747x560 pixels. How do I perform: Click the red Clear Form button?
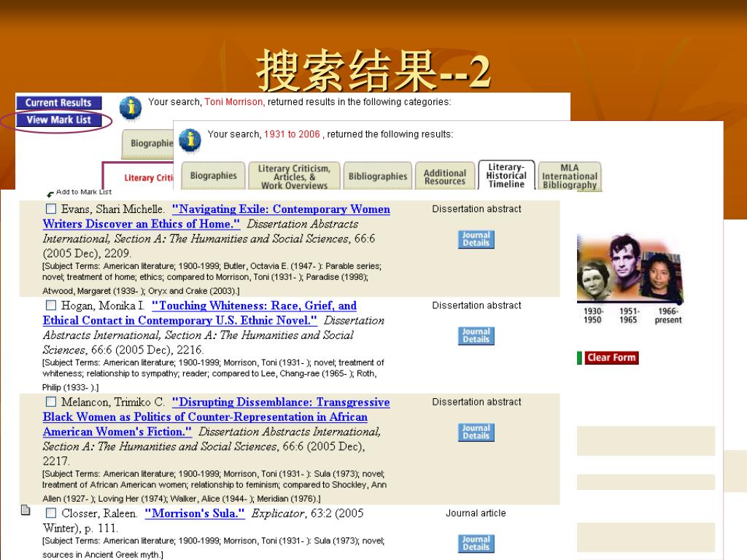[x=611, y=357]
